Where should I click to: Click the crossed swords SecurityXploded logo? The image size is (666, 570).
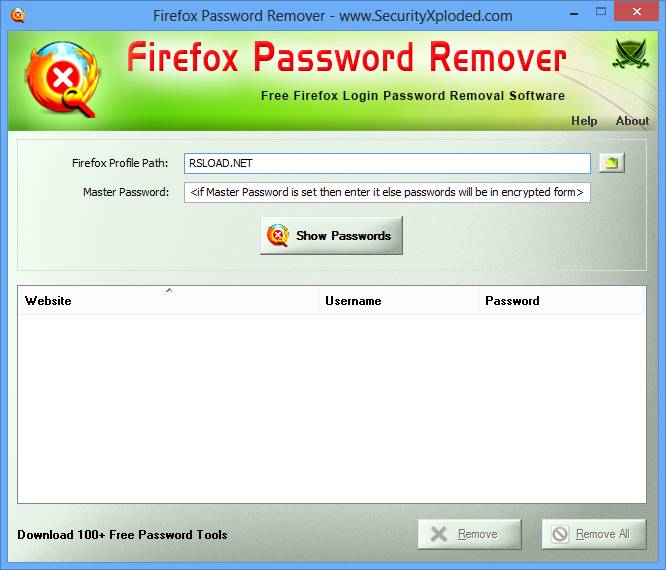631,54
